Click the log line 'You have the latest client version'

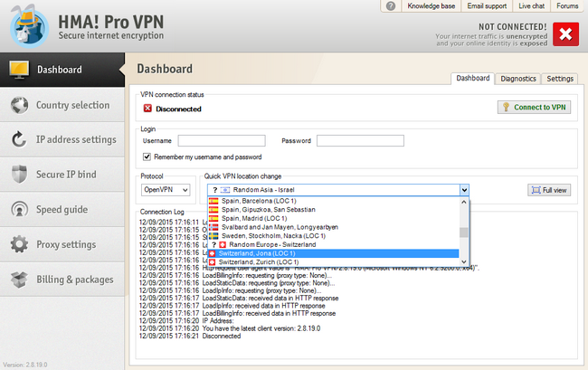261,328
